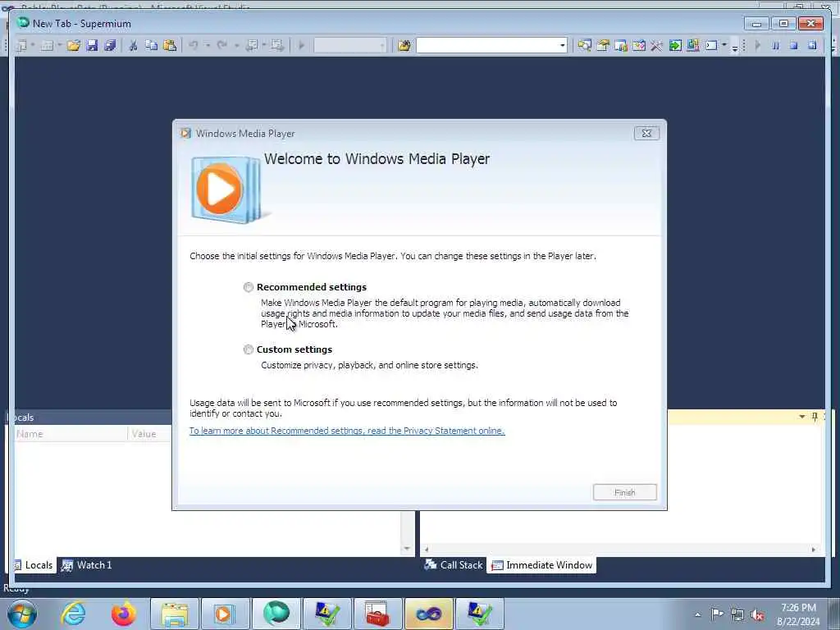The image size is (840, 630).
Task: Switch to Visual Studio infinity taskbar button
Action: click(x=428, y=614)
